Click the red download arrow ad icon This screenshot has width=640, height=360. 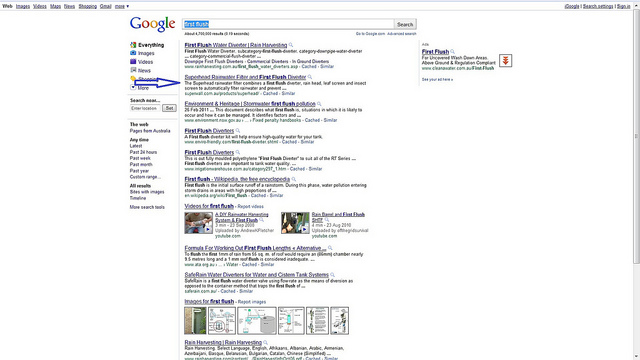(505, 61)
